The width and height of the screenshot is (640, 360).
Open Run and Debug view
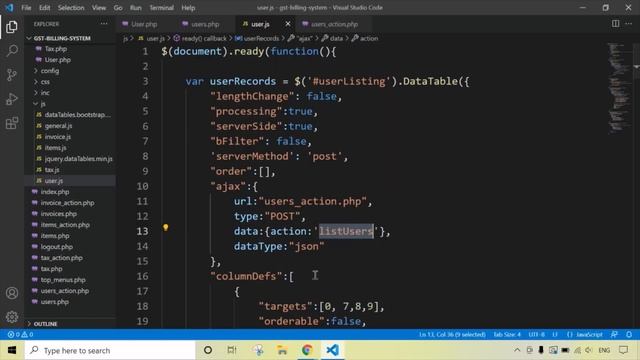point(12,99)
